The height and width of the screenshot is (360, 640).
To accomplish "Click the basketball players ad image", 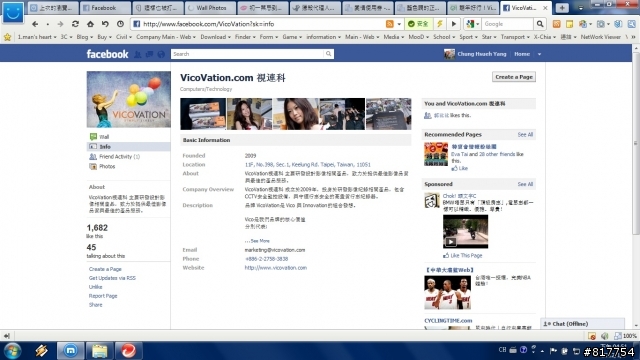I will tap(447, 292).
